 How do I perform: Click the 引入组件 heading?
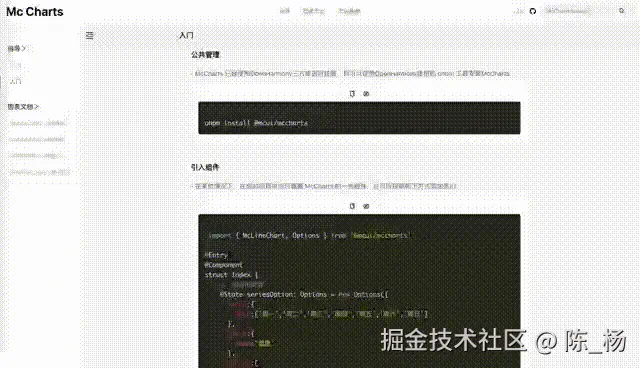(205, 167)
